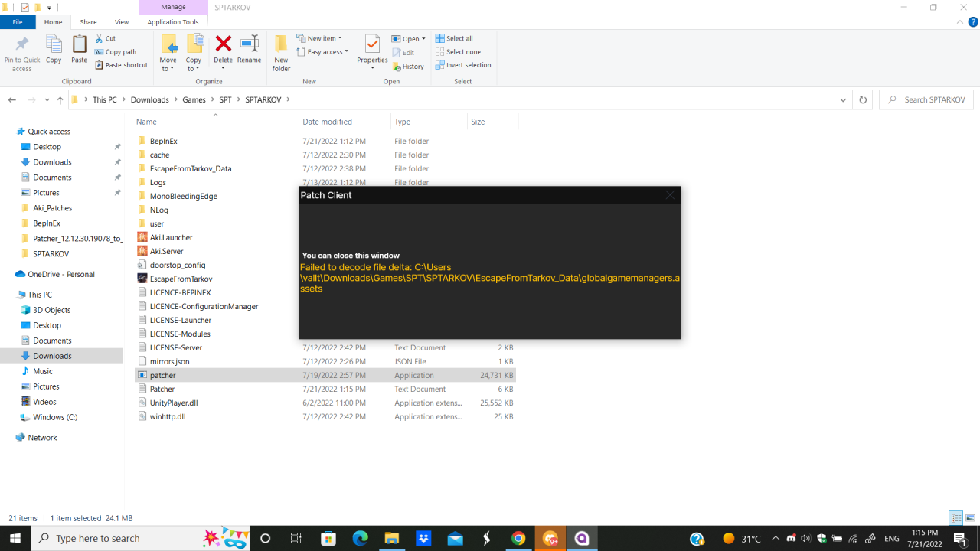Select the Aki.Launcher application file
980x551 pixels.
click(171, 237)
